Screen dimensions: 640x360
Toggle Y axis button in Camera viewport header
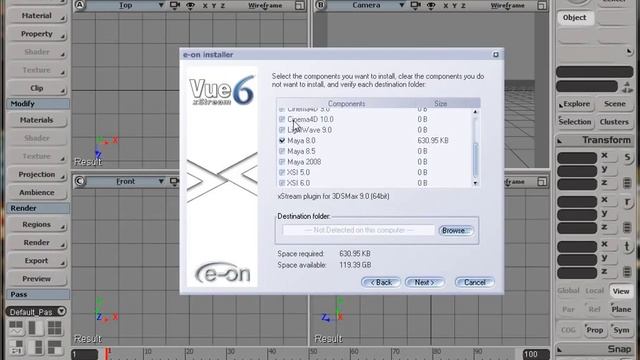455,6
